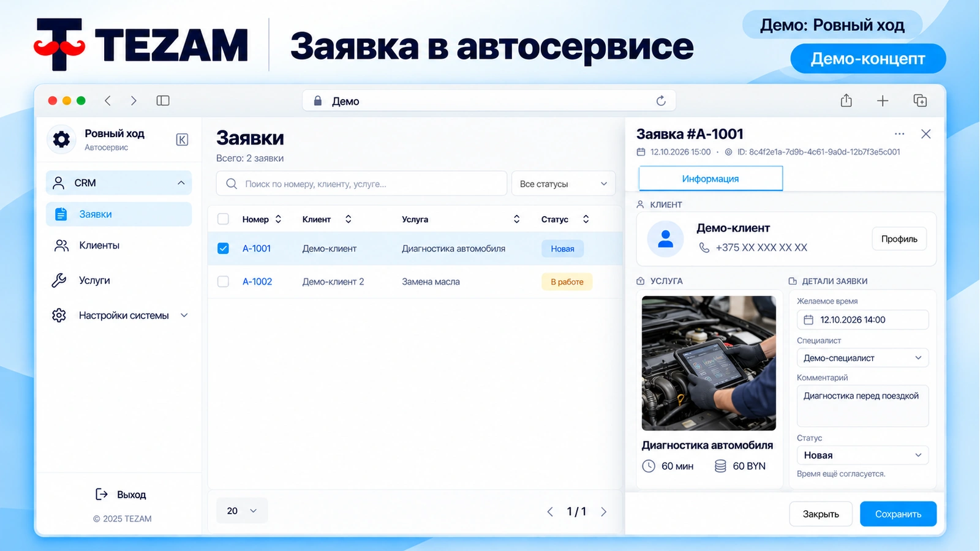Image resolution: width=980 pixels, height=551 pixels.
Task: Open request link A-1001
Action: click(x=257, y=249)
